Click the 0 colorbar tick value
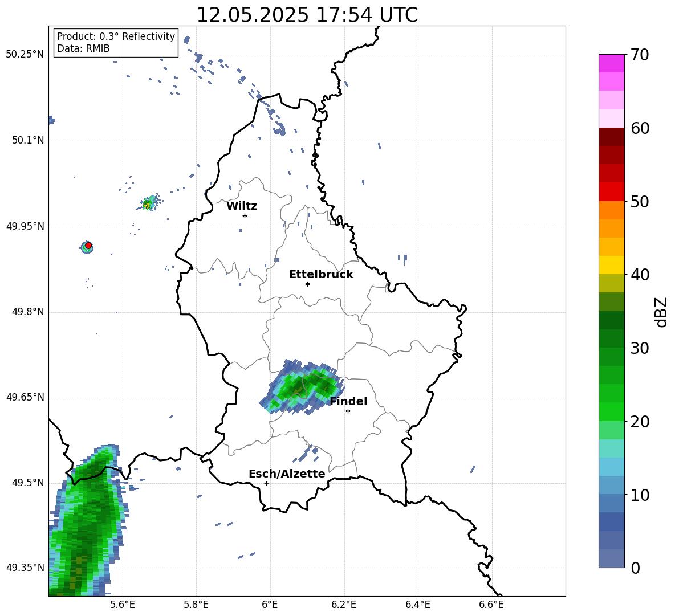Screen dimensions: 675x616 click(636, 568)
